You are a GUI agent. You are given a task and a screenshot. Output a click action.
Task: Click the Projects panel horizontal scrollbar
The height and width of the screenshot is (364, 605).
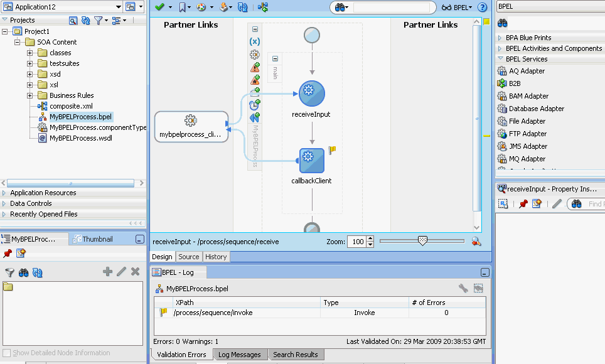point(71,183)
